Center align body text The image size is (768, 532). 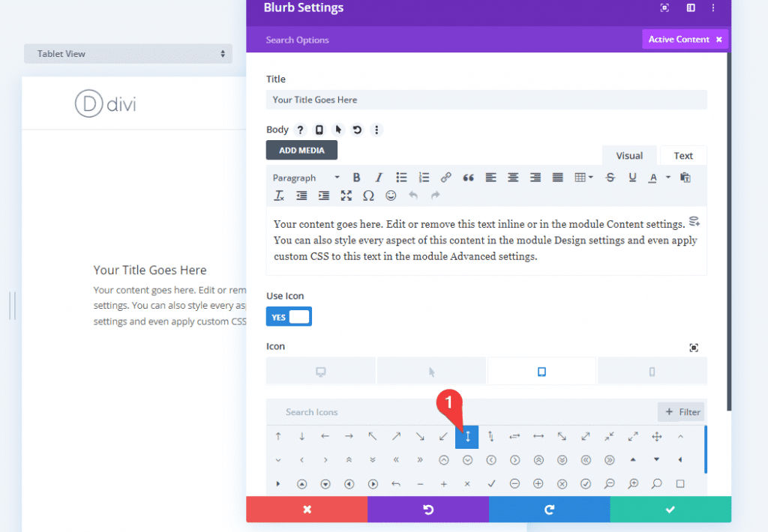(513, 178)
